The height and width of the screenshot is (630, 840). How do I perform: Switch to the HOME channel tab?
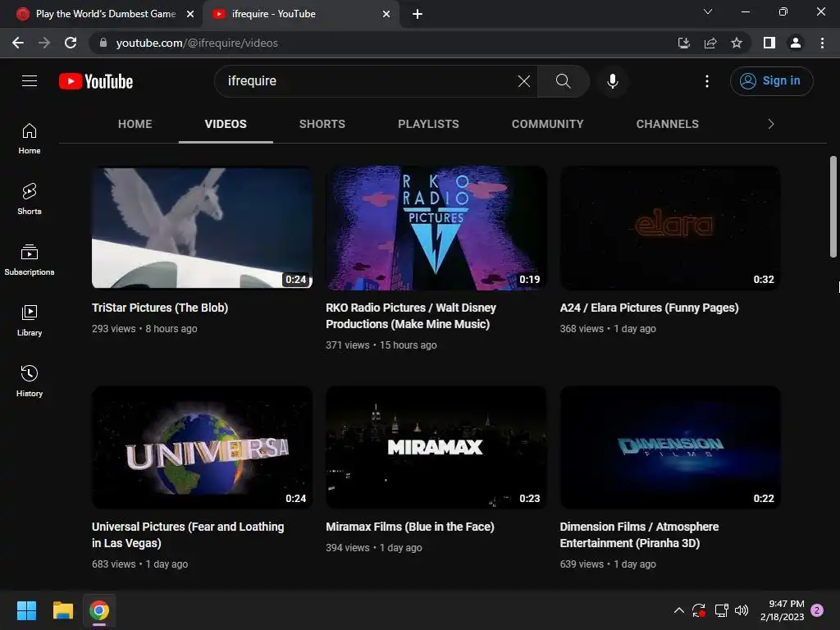pos(135,124)
